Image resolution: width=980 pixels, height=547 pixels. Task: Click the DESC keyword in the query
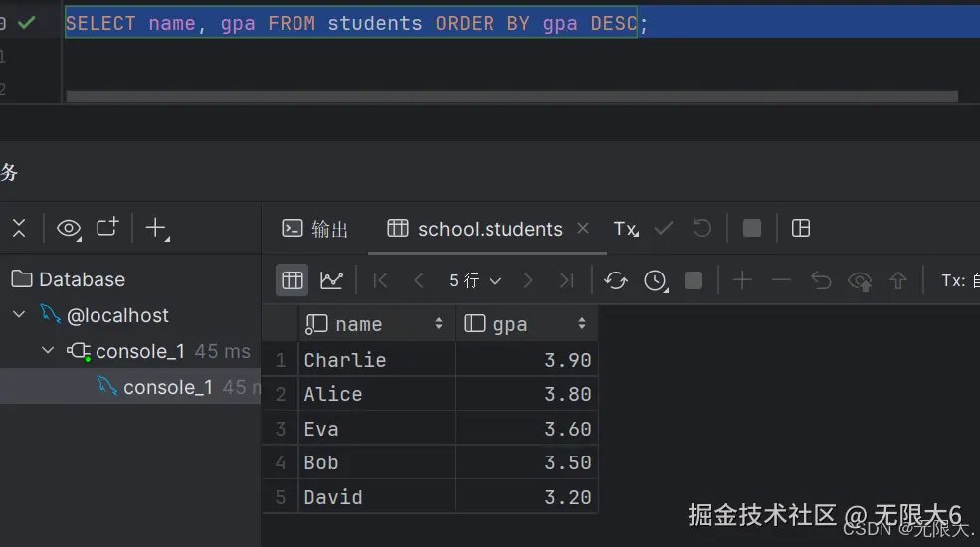(614, 23)
